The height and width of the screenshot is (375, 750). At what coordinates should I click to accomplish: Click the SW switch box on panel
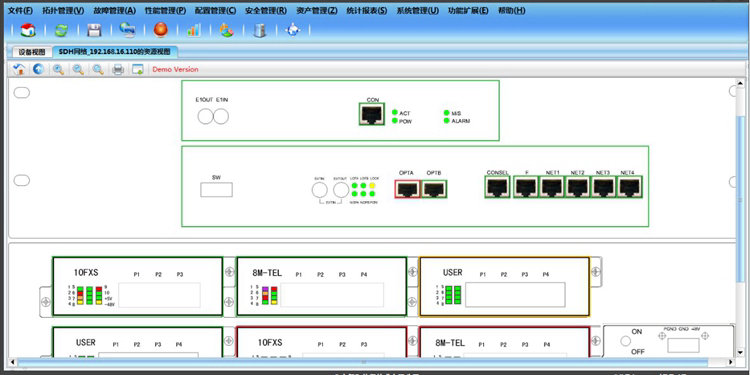[x=216, y=189]
